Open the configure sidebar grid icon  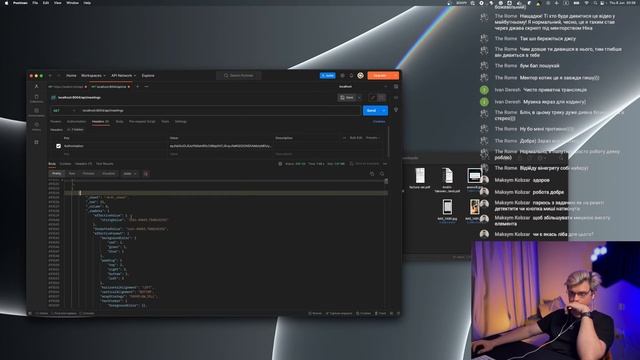[x=36, y=142]
